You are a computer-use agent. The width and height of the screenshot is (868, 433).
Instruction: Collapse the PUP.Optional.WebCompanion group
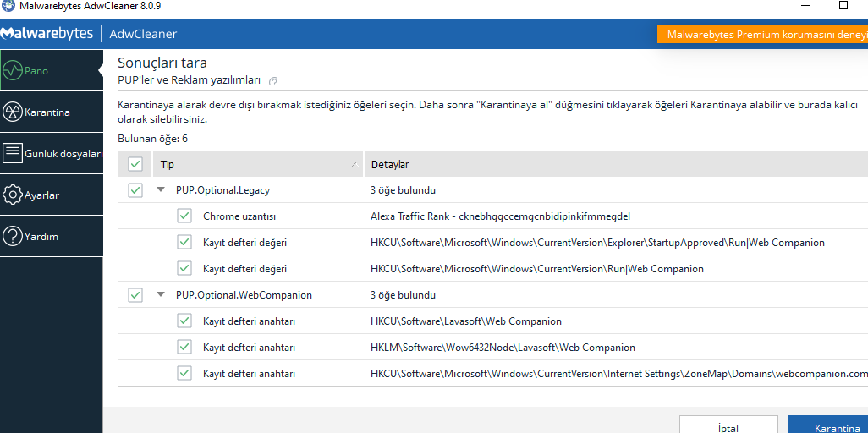pyautogui.click(x=161, y=295)
